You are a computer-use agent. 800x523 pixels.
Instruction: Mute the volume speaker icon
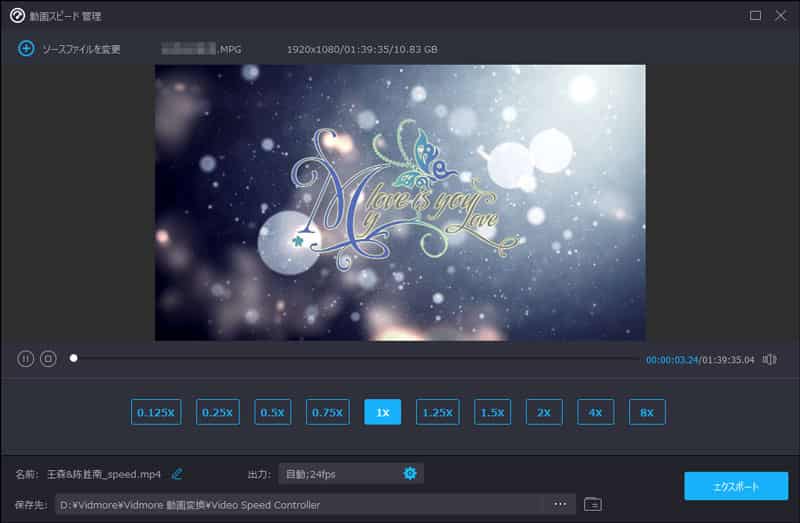[770, 359]
